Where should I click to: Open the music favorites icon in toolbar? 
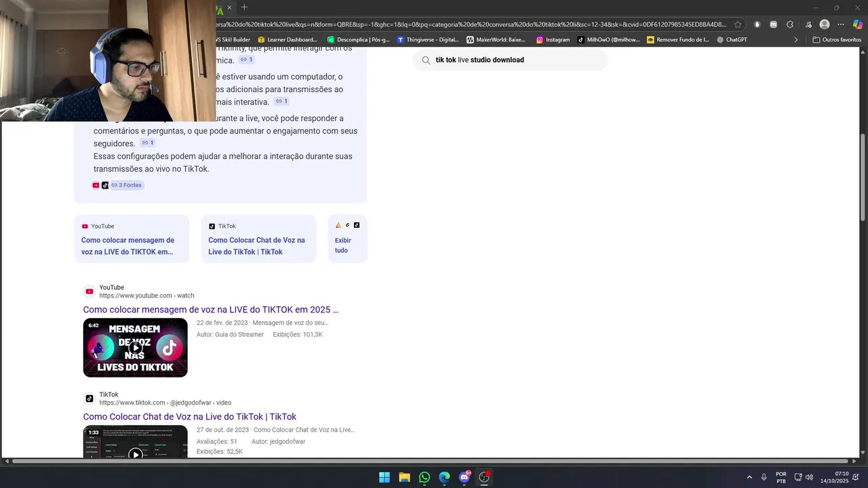[808, 24]
